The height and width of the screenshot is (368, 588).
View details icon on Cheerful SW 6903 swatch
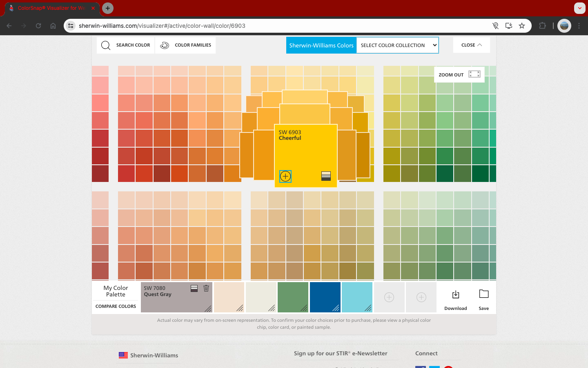coord(326,176)
